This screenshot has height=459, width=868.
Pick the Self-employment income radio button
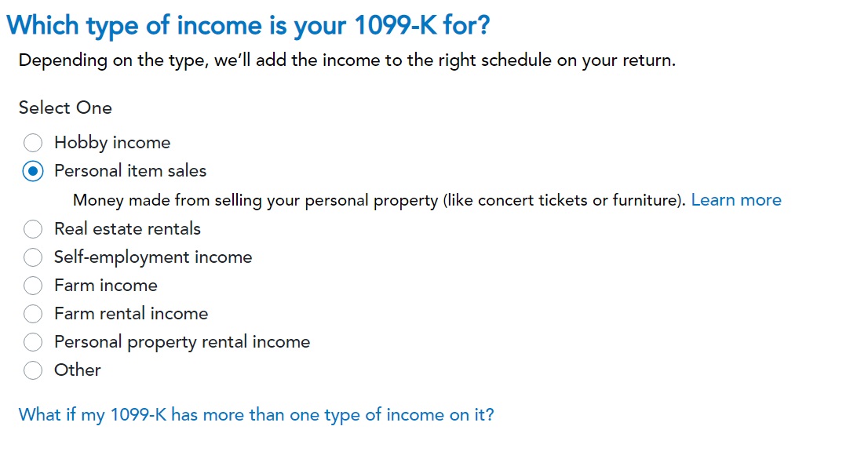(x=33, y=257)
